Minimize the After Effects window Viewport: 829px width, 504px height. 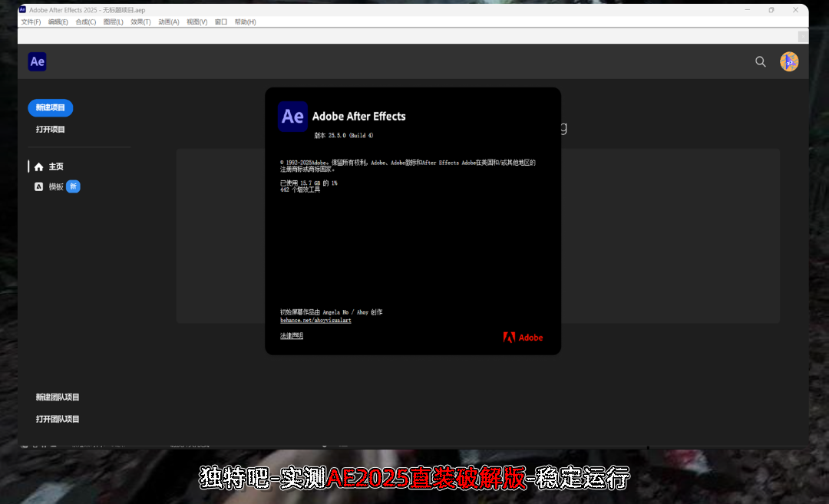click(x=747, y=9)
